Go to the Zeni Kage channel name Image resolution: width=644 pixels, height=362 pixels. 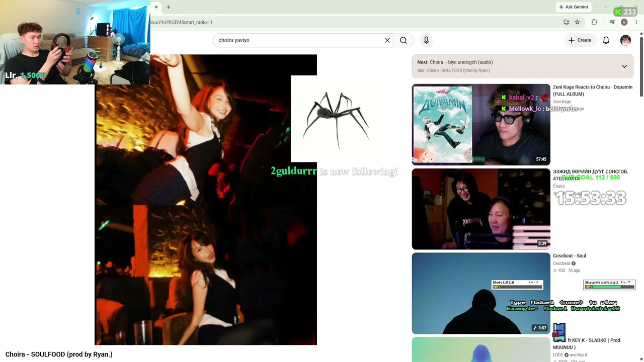[x=563, y=102]
